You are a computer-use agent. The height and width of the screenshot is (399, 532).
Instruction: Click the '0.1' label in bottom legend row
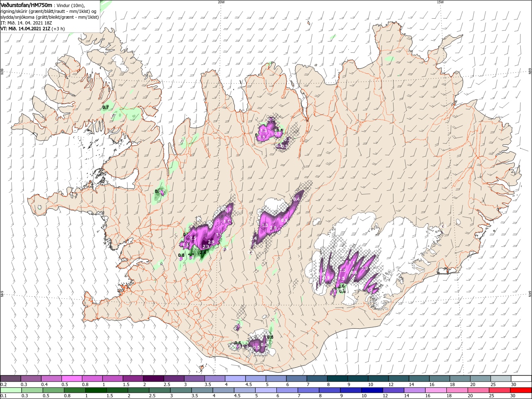tap(4, 396)
